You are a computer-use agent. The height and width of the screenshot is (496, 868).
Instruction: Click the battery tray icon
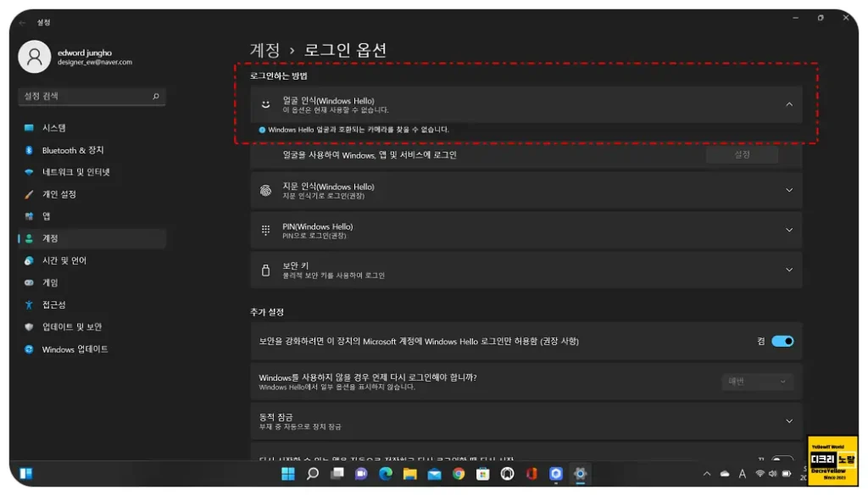(787, 474)
